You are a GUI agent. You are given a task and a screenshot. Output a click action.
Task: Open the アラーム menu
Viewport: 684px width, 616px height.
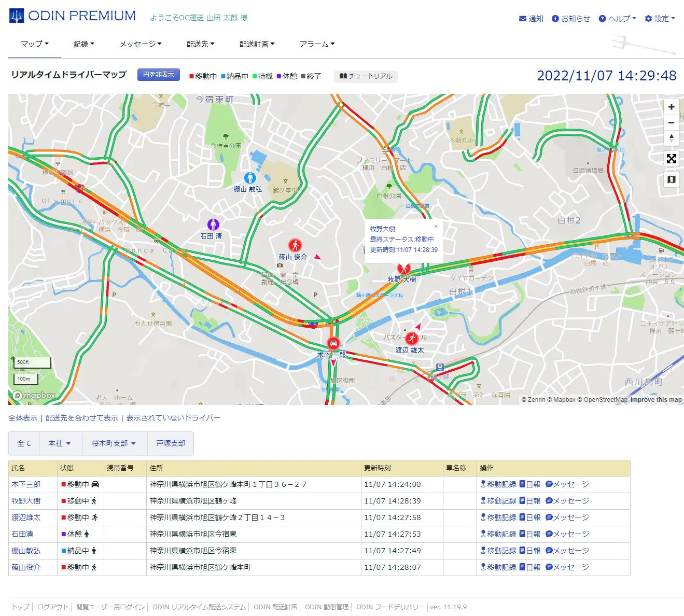pyautogui.click(x=317, y=44)
